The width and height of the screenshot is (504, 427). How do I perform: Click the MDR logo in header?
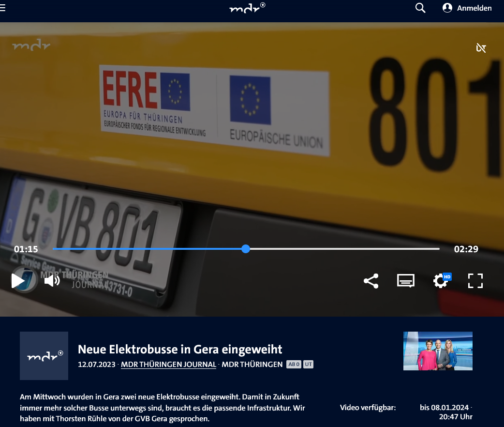247,8
